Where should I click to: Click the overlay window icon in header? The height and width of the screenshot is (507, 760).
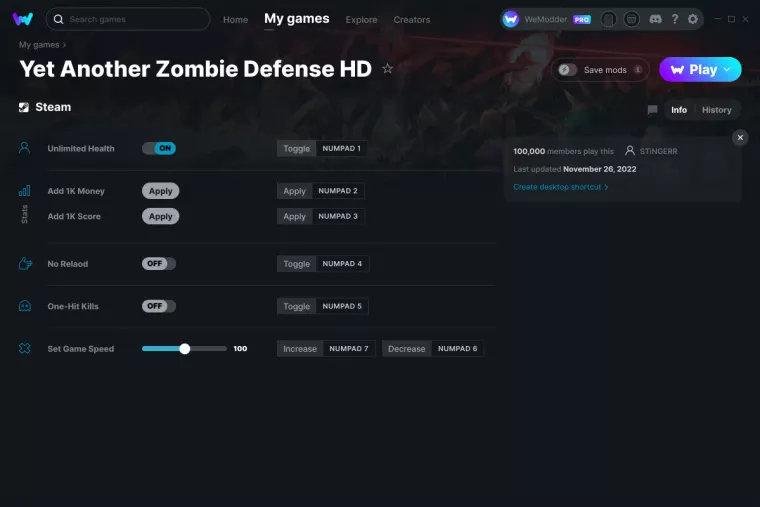[632, 19]
